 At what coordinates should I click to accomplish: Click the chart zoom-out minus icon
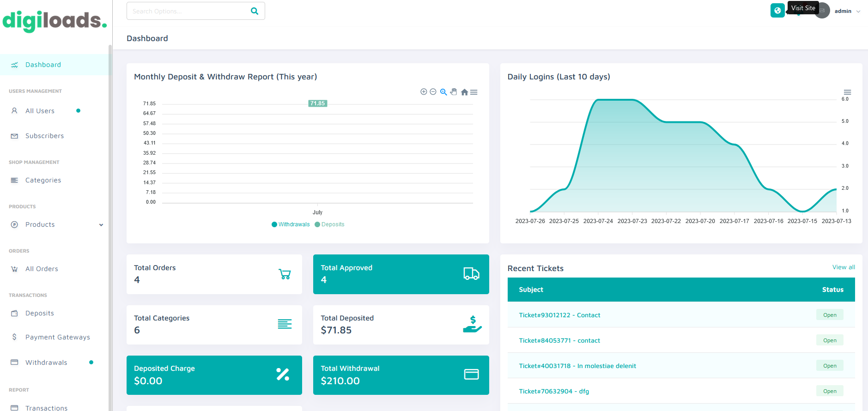click(433, 92)
